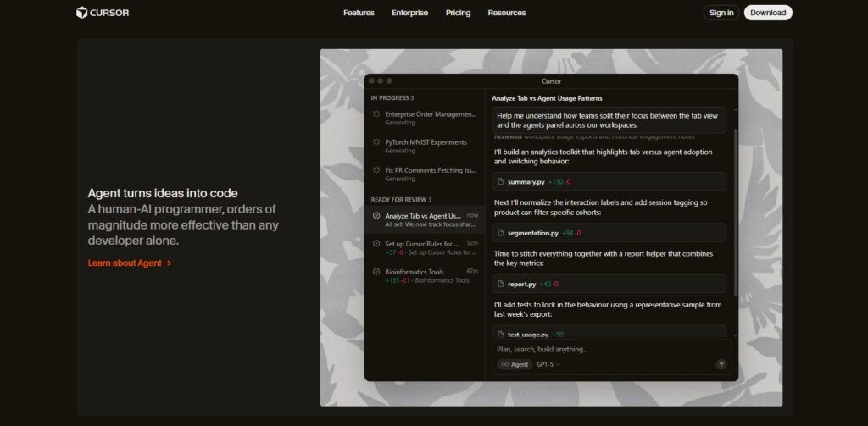Click the chat panel vertical scrollbar
The image size is (868, 426).
coord(735,212)
